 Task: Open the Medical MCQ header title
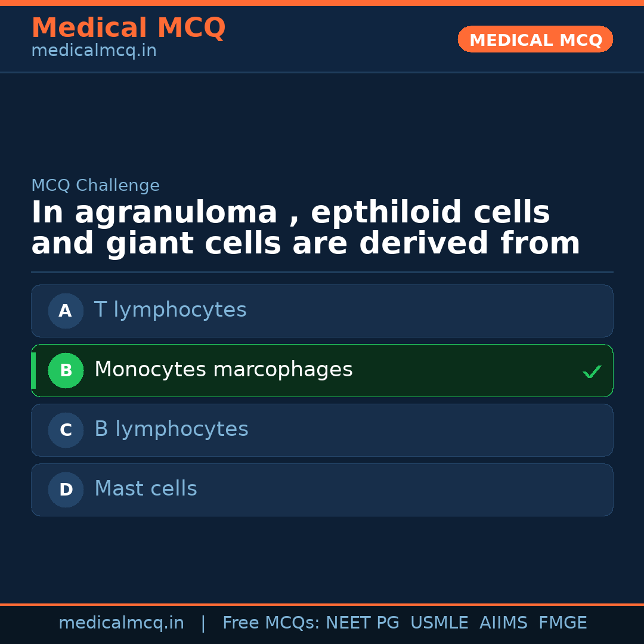tap(128, 28)
